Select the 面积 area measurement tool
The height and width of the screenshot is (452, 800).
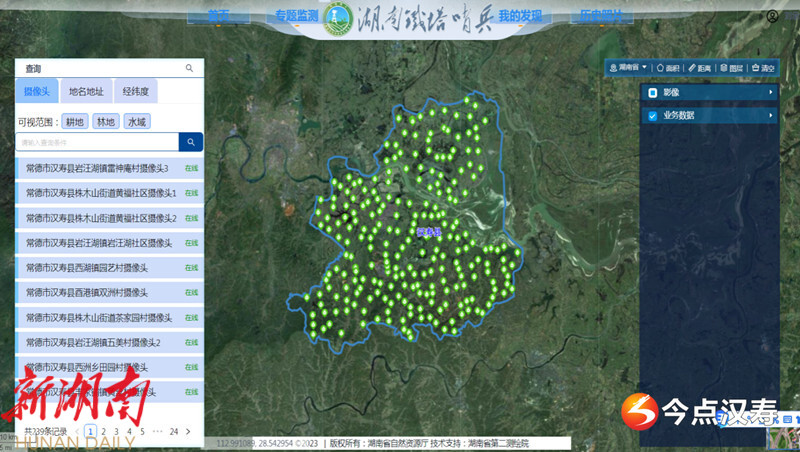click(668, 68)
